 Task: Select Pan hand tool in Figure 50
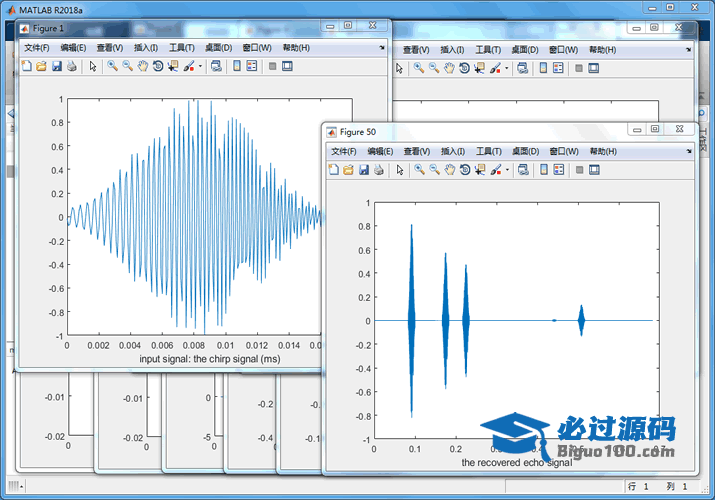pyautogui.click(x=450, y=170)
